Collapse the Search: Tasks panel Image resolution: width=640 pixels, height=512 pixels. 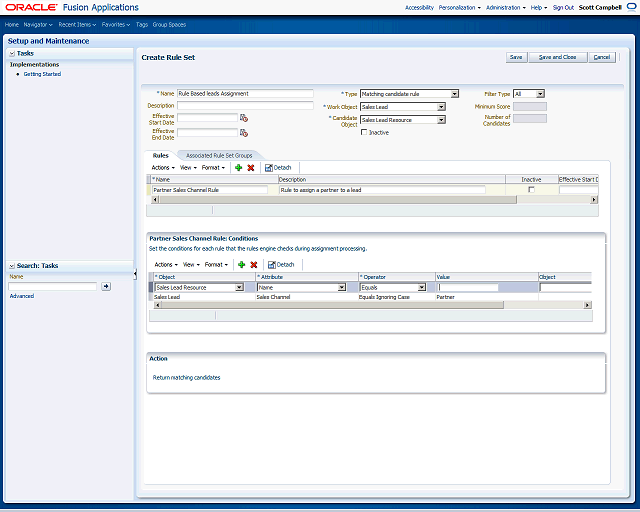click(12, 266)
